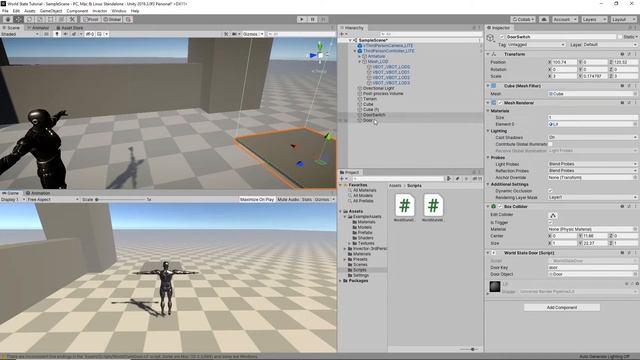
Task: Open the GameObject menu
Action: [51, 11]
